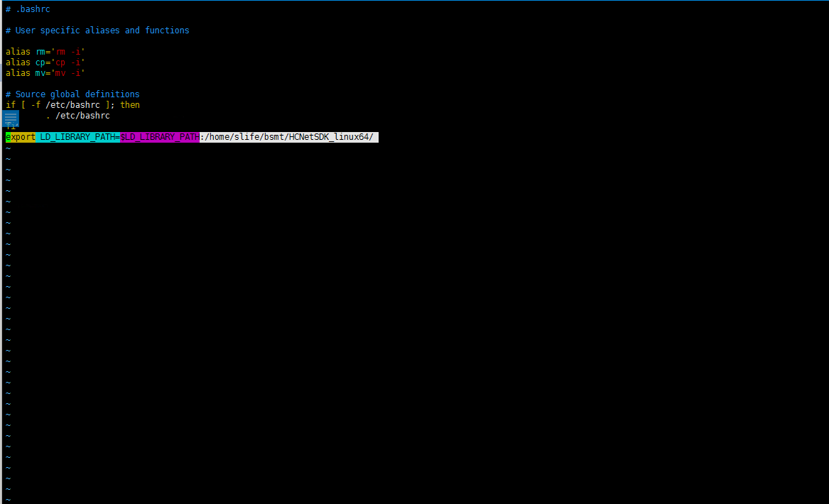This screenshot has width=829, height=504.
Task: Click the first tilde on an empty line
Action: click(x=7, y=148)
